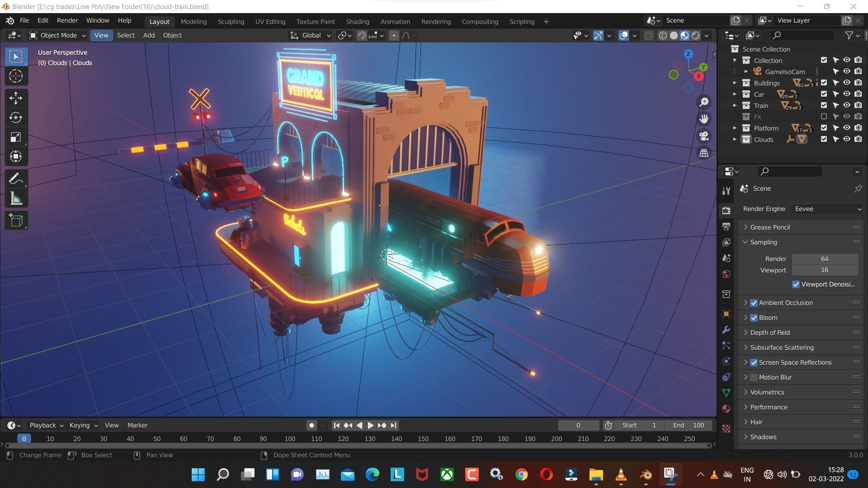Select the Add Cube tool
The height and width of the screenshot is (488, 868).
tap(16, 221)
